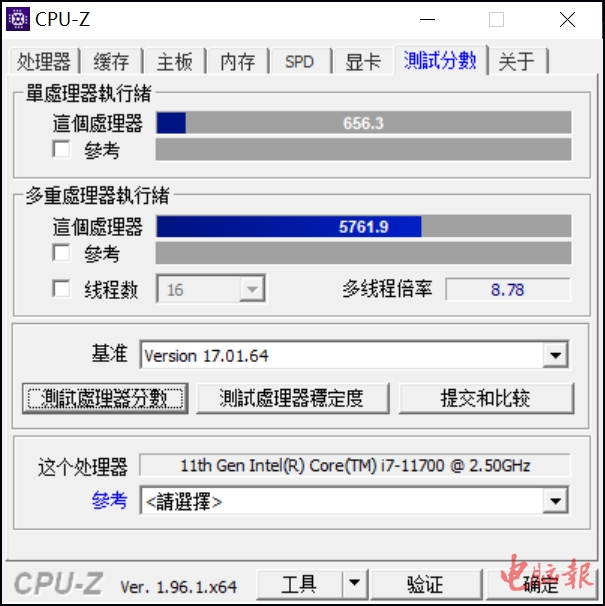
Task: Enable the single-thread 參考 checkbox
Action: (x=61, y=149)
